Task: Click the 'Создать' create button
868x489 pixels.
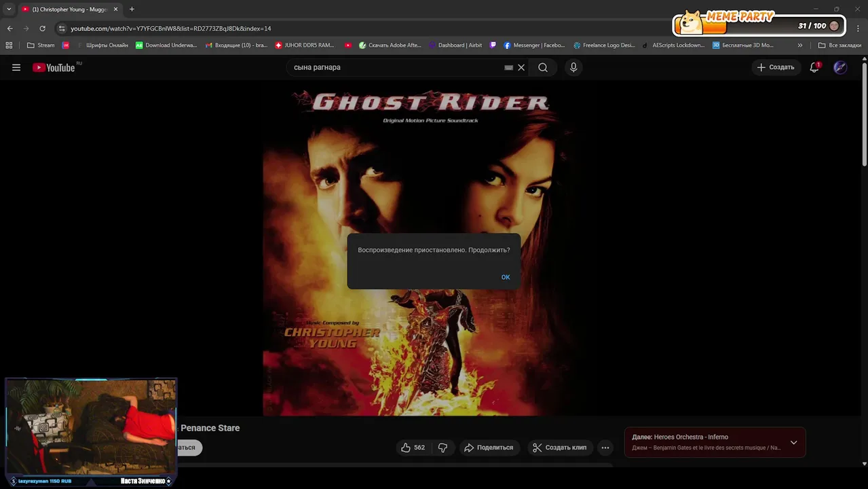Action: click(x=776, y=67)
